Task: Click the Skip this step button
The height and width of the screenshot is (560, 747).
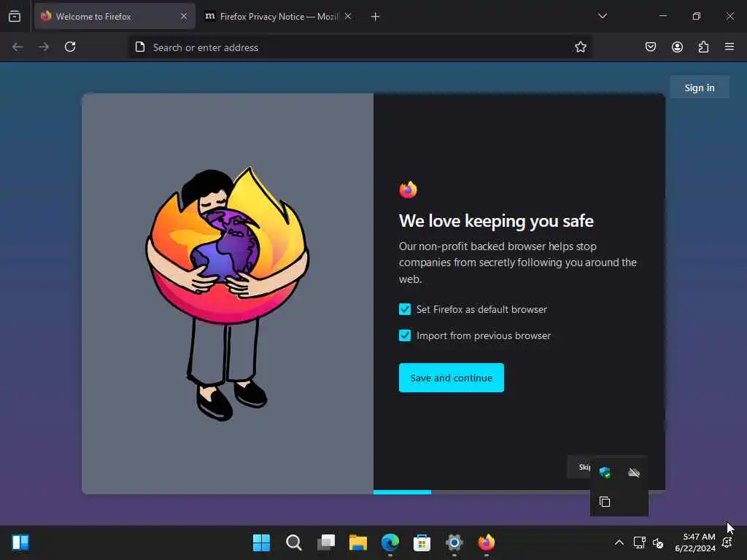Action: tap(578, 467)
